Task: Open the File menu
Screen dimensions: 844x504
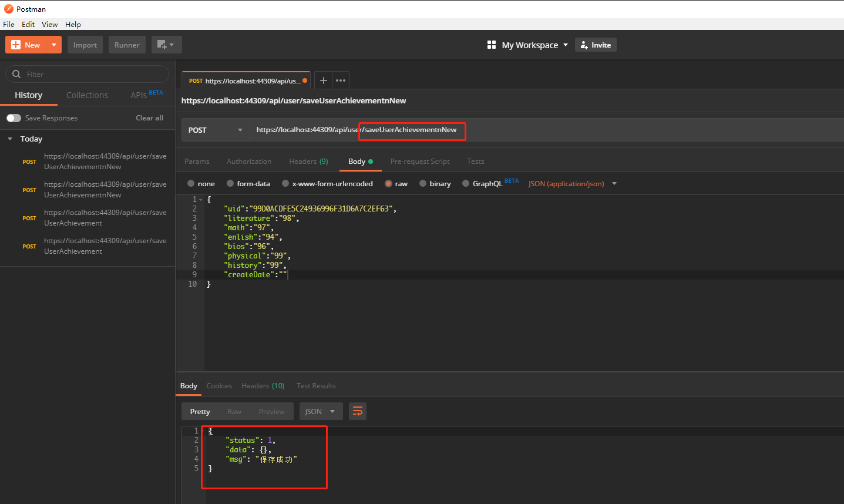Action: (8, 24)
